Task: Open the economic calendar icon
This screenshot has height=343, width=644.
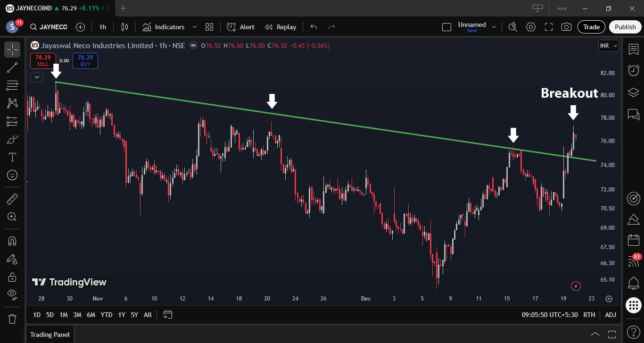Action: tap(633, 241)
